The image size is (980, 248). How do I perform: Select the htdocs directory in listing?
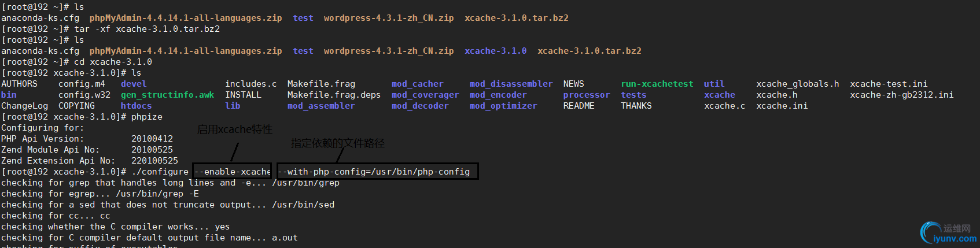point(136,106)
